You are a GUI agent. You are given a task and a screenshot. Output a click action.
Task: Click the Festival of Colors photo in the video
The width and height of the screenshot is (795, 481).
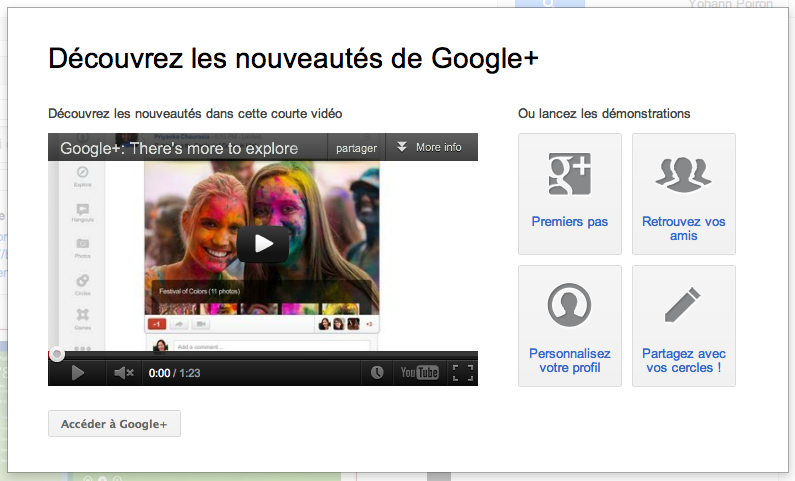pyautogui.click(x=262, y=237)
